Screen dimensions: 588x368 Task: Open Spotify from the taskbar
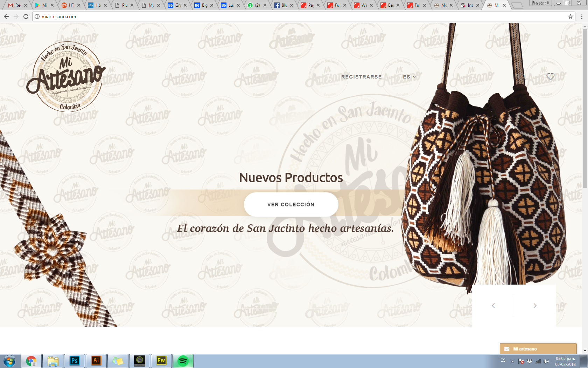[x=183, y=361]
